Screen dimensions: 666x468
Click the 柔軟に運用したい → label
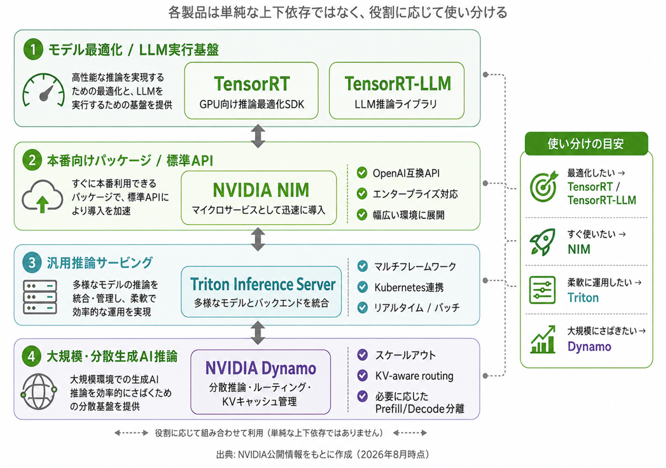604,282
